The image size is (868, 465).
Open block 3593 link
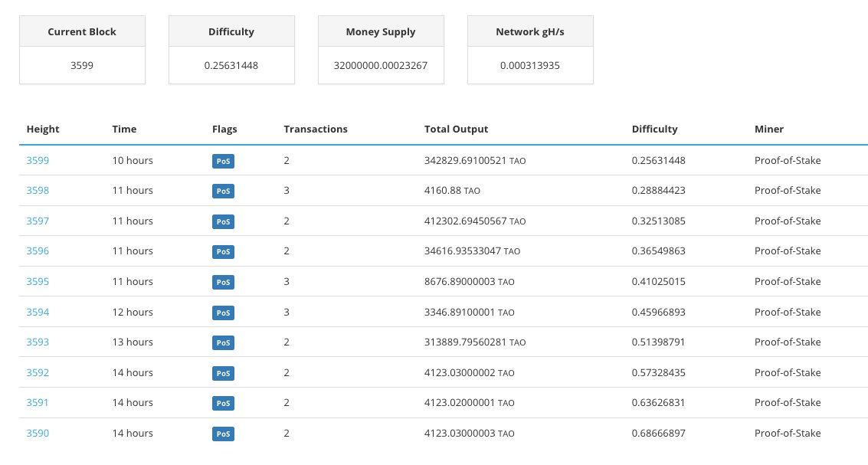[38, 342]
